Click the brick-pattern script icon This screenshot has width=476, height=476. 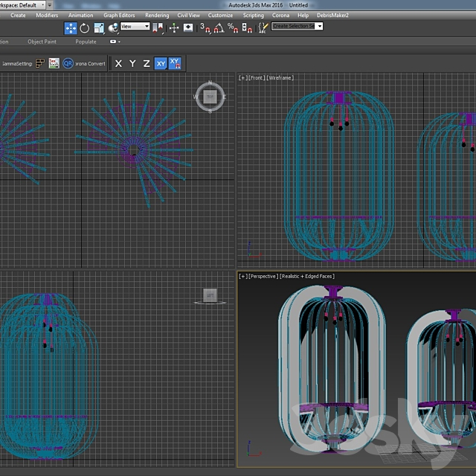pyautogui.click(x=40, y=63)
